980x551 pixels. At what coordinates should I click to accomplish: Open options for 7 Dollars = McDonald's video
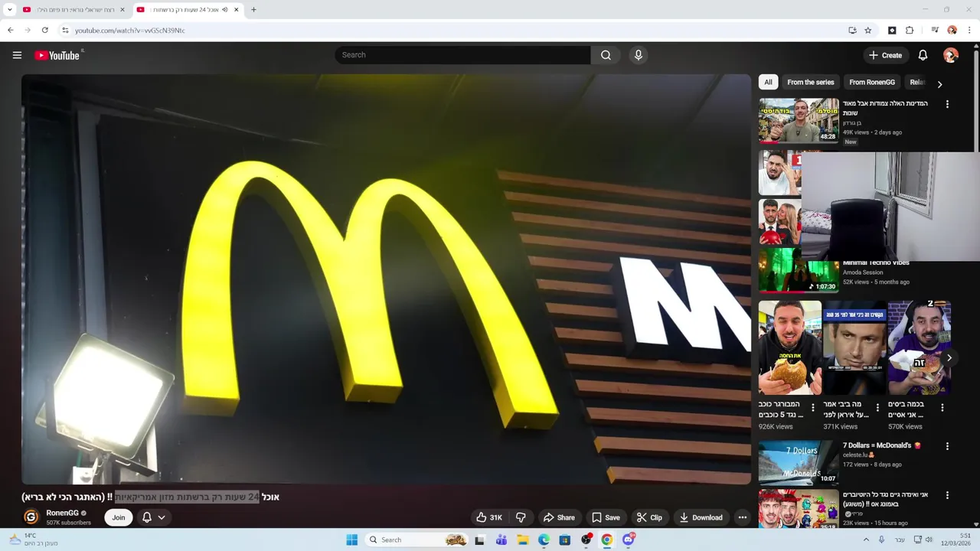947,446
